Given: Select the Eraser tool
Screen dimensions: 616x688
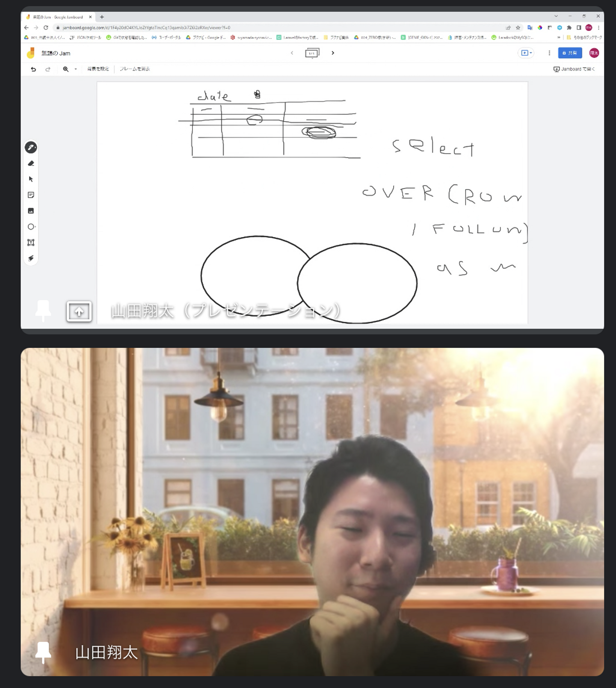Looking at the screenshot, I should [31, 163].
